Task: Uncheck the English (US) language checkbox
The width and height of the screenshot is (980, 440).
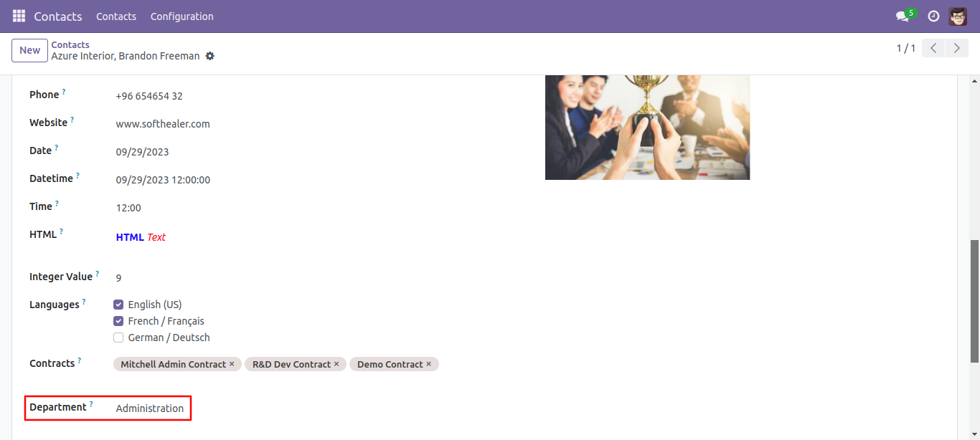Action: point(118,305)
